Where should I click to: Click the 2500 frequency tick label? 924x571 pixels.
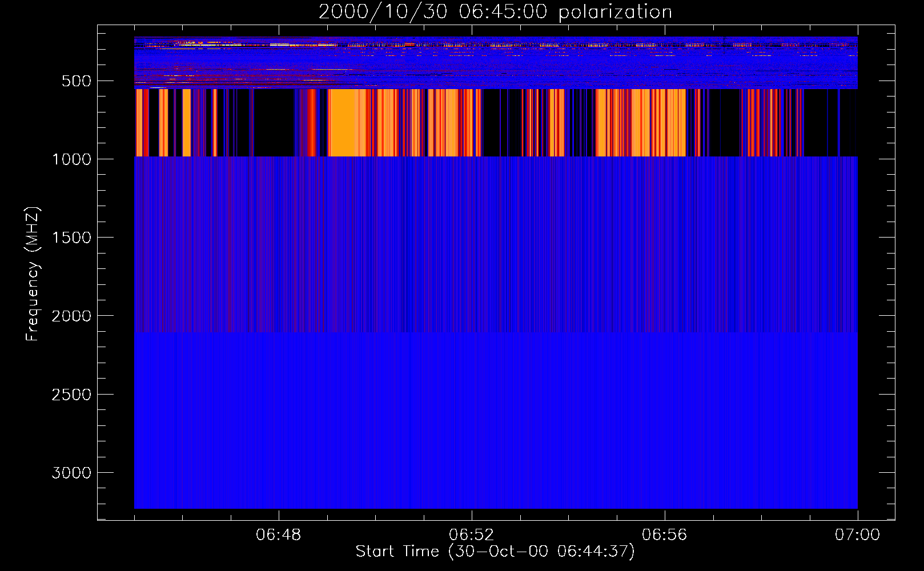[71, 395]
